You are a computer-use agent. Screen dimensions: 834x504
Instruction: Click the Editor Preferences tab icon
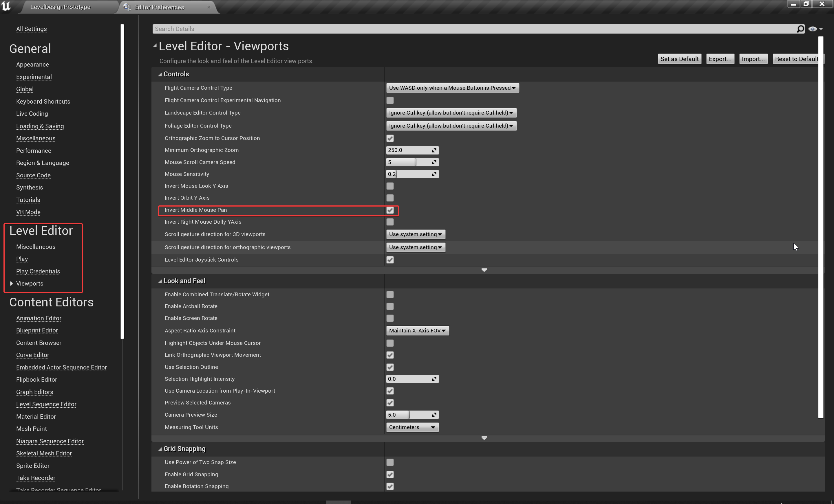click(x=127, y=7)
